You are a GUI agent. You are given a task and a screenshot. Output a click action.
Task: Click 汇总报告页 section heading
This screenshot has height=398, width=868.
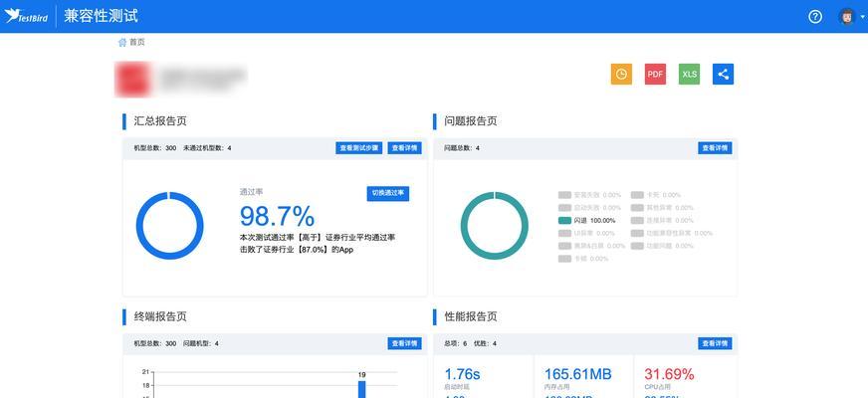click(x=160, y=121)
